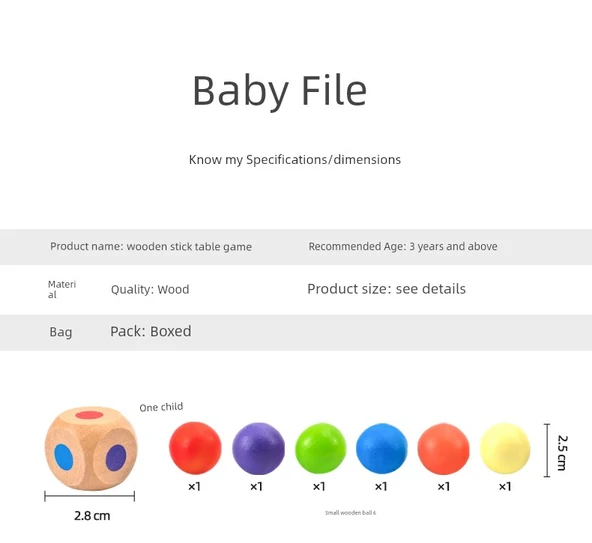592x543 pixels.
Task: Click the 2.5 cm ball height label
Action: (x=562, y=453)
